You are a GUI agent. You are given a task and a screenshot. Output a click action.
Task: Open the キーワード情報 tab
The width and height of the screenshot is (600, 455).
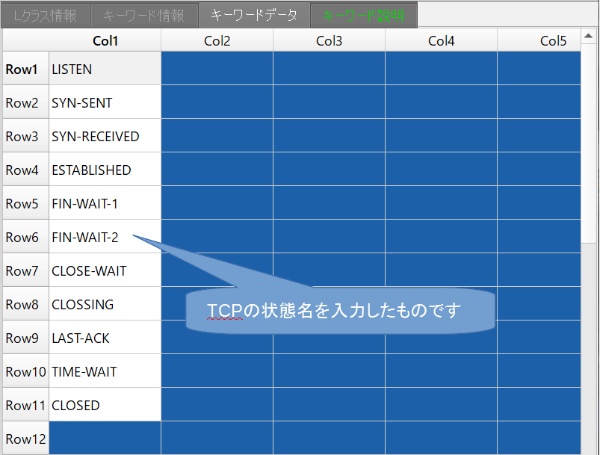click(x=145, y=15)
